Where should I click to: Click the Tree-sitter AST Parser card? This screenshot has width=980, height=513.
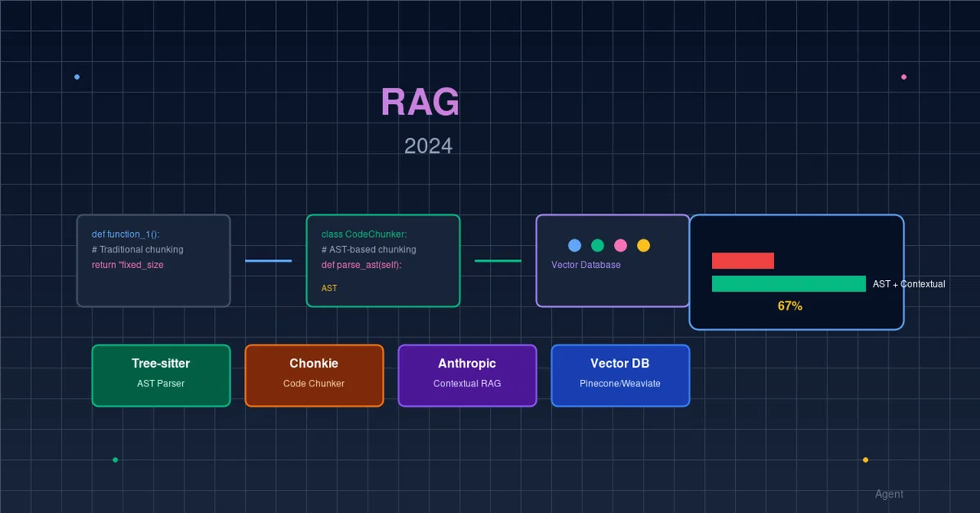click(161, 375)
